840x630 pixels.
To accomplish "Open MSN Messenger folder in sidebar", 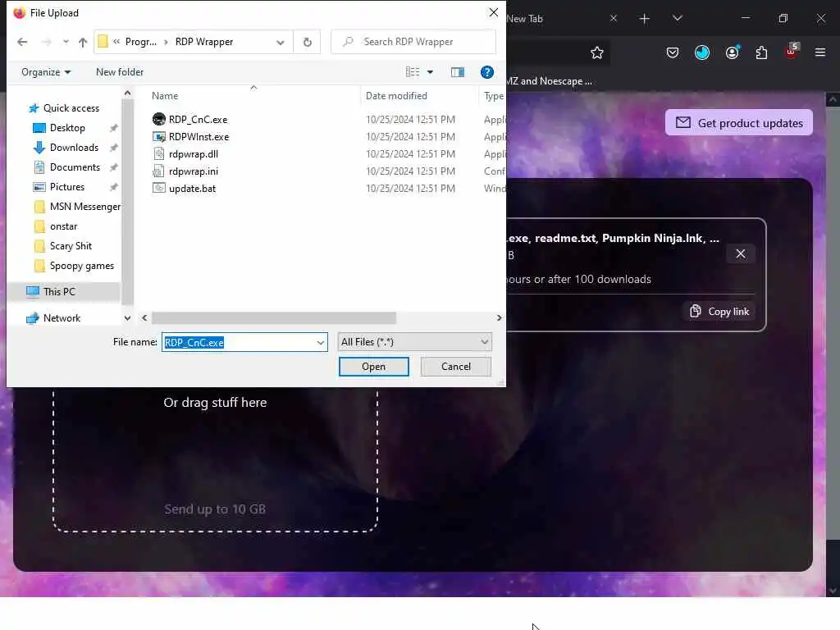I will coord(84,207).
